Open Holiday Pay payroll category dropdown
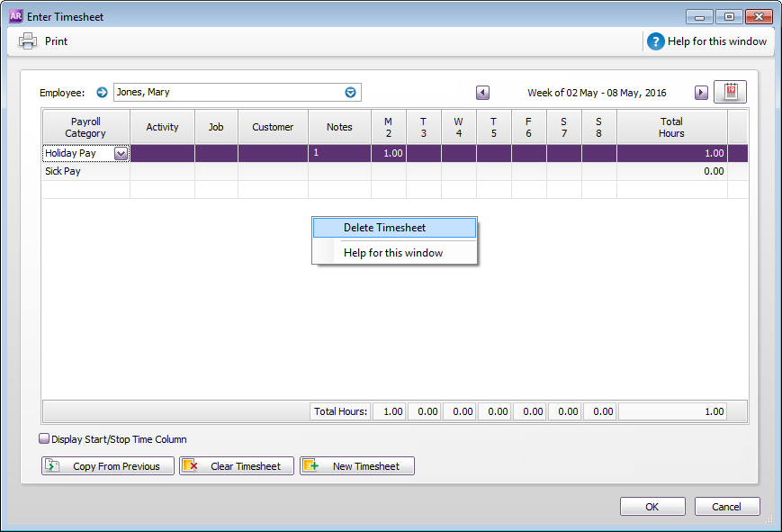782x532 pixels. point(121,154)
